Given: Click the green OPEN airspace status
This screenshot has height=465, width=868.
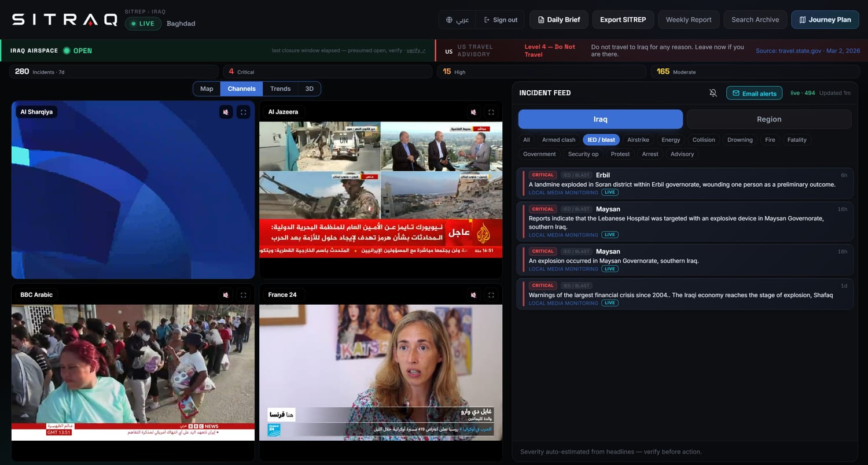Looking at the screenshot, I should (78, 51).
